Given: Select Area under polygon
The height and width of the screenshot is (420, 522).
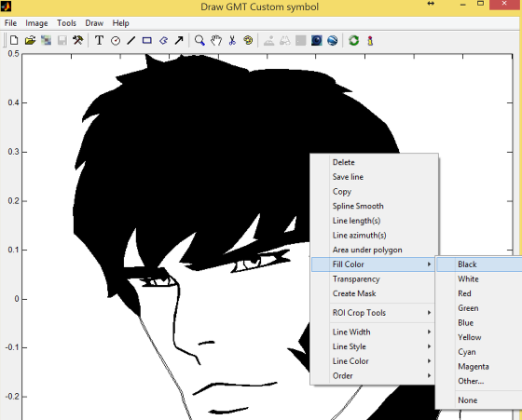Looking at the screenshot, I should coord(374,251).
